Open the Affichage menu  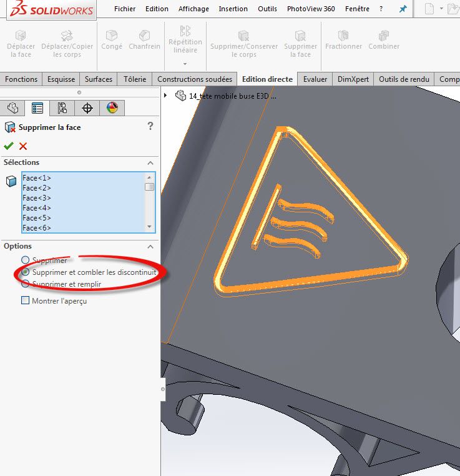(x=193, y=9)
